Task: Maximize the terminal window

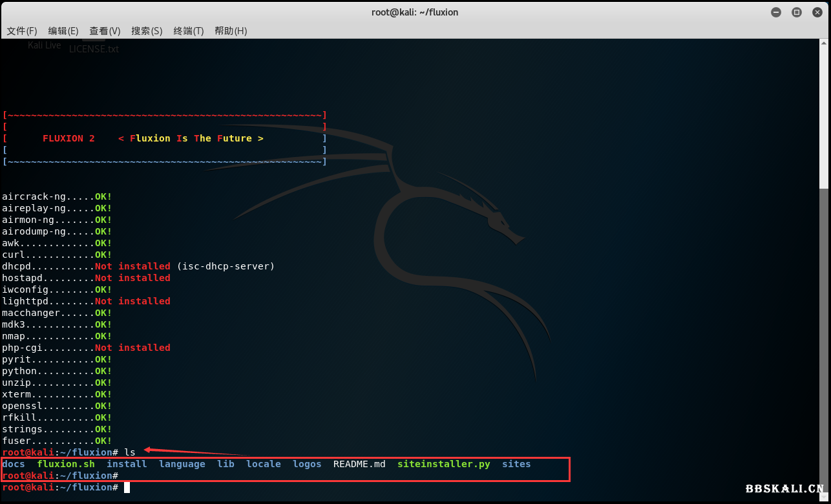Action: click(x=797, y=12)
